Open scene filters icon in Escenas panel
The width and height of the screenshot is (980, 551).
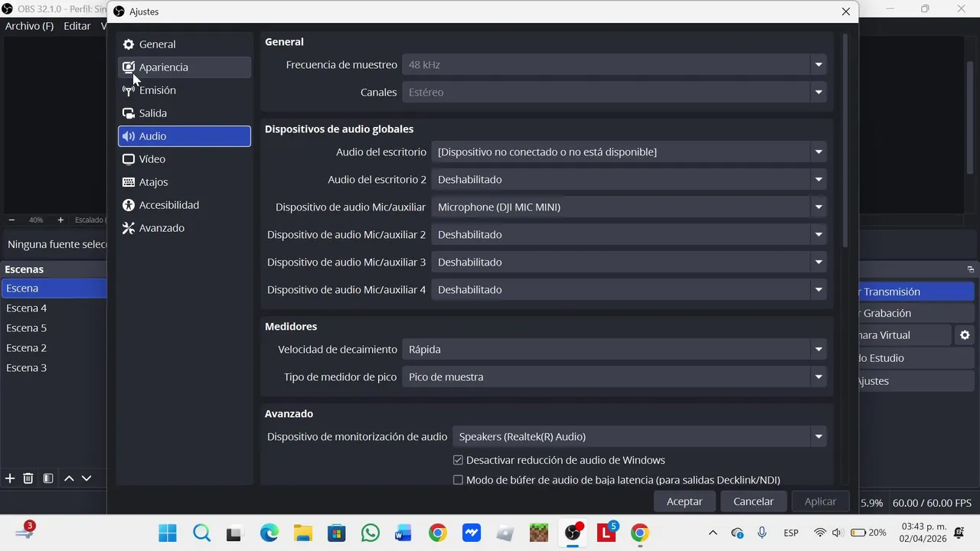[48, 478]
